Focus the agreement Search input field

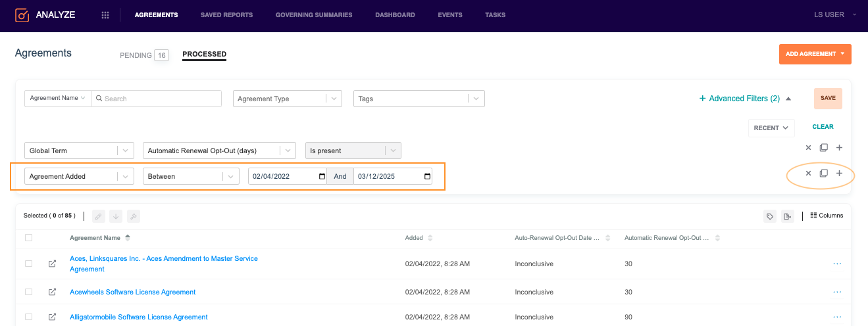157,98
